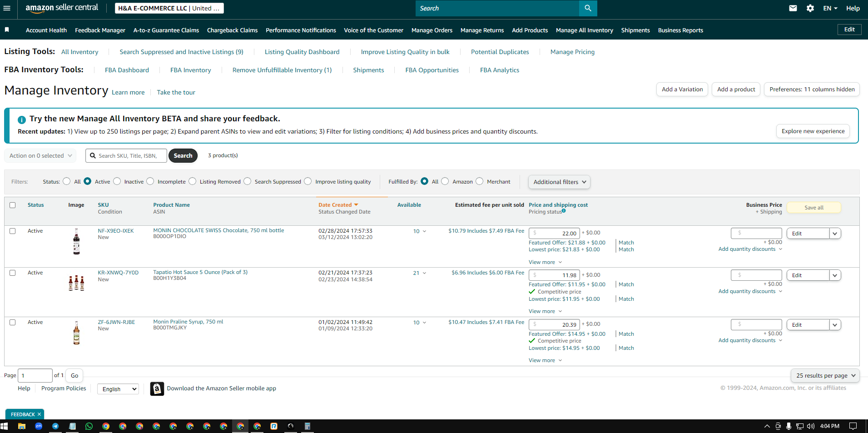Open File Explorer from the taskbar

click(21, 426)
